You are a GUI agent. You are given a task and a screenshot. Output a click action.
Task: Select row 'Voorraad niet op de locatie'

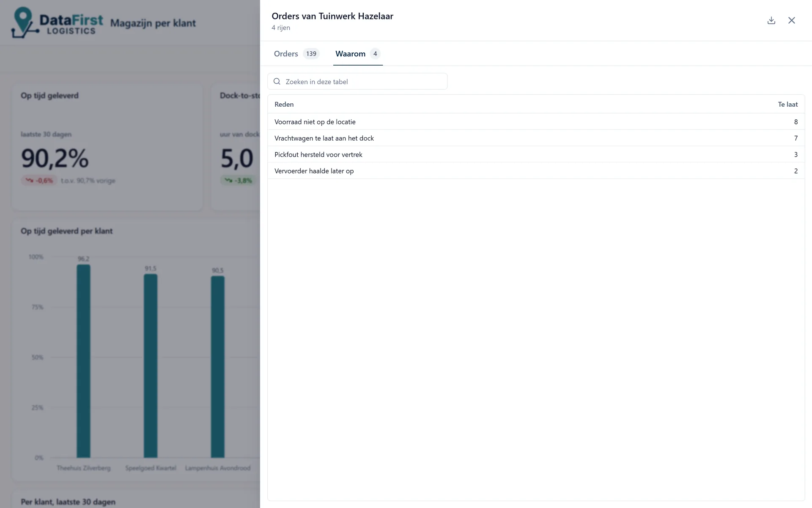pos(536,121)
